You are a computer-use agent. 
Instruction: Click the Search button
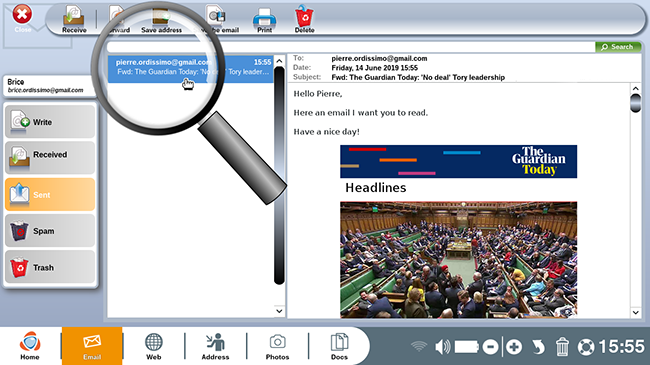(x=618, y=47)
